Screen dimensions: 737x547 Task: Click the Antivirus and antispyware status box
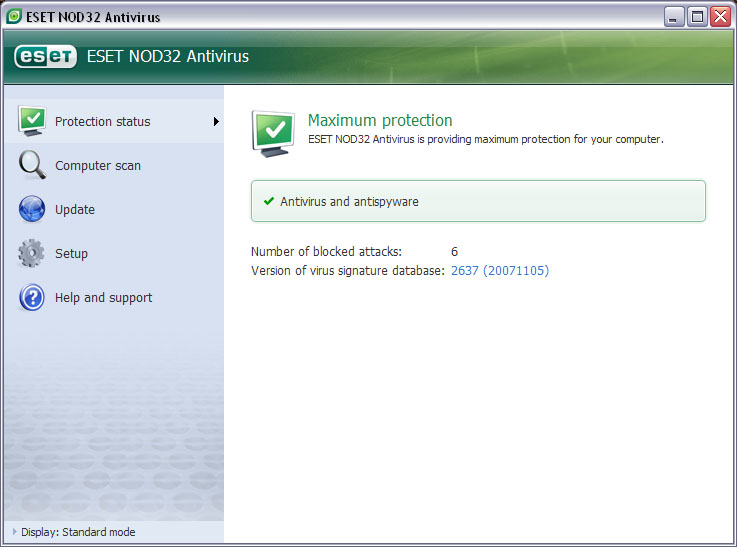(478, 201)
